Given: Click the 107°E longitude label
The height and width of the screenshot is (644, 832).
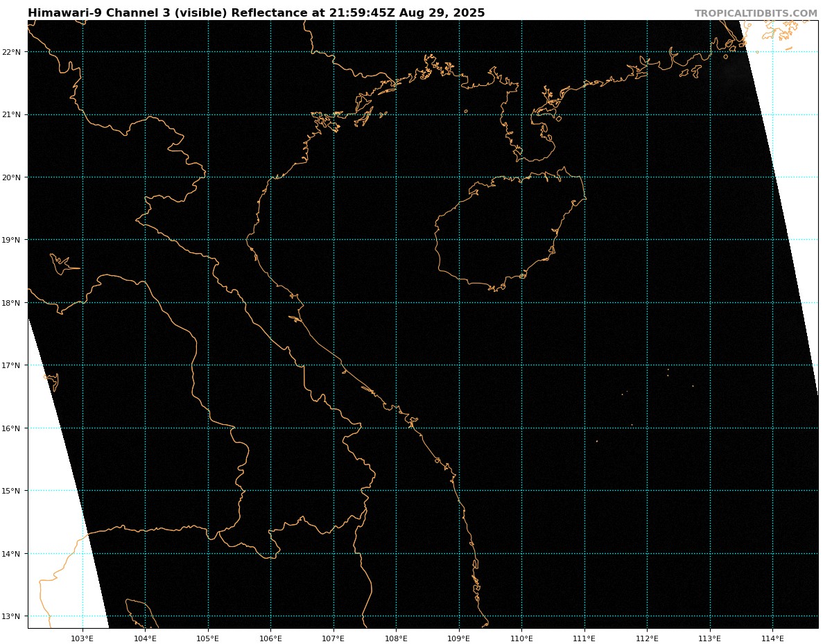Looking at the screenshot, I should (333, 638).
